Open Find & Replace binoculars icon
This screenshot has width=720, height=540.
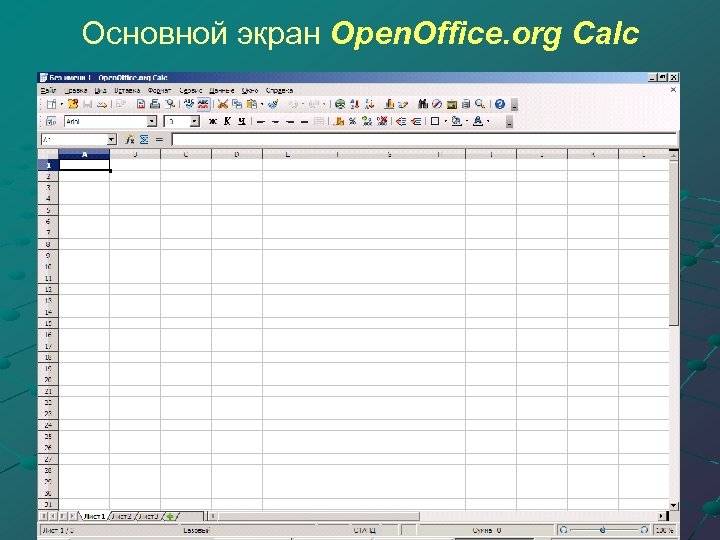point(423,104)
